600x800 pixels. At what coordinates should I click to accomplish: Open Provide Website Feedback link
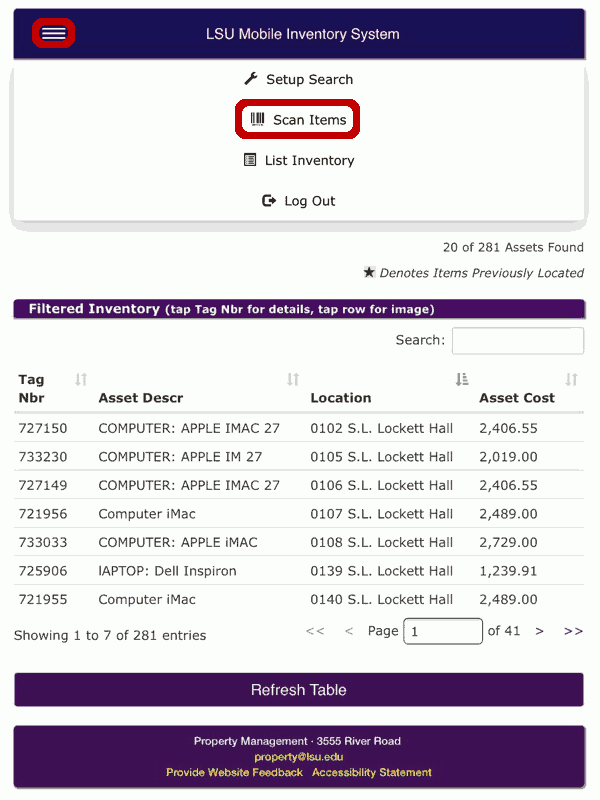(x=234, y=772)
